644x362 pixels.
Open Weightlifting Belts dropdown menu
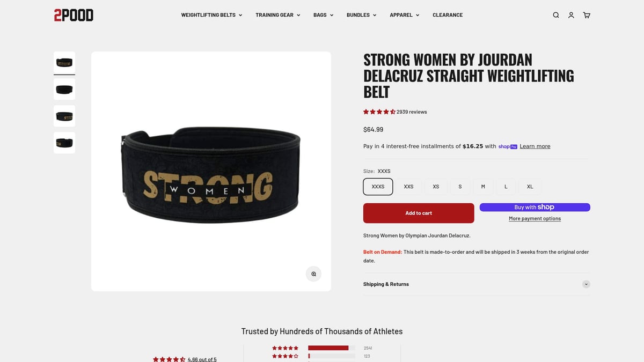[211, 15]
